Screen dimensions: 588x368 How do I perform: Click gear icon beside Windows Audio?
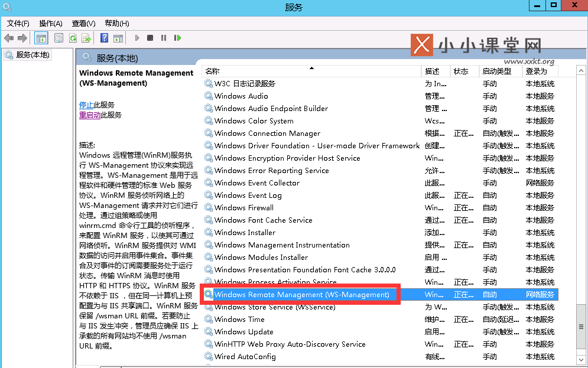(208, 96)
